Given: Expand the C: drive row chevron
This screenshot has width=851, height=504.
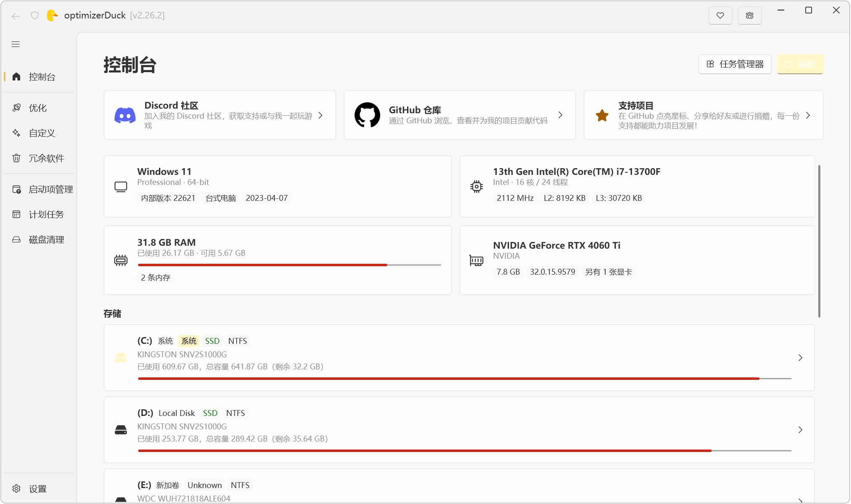Looking at the screenshot, I should pos(800,358).
